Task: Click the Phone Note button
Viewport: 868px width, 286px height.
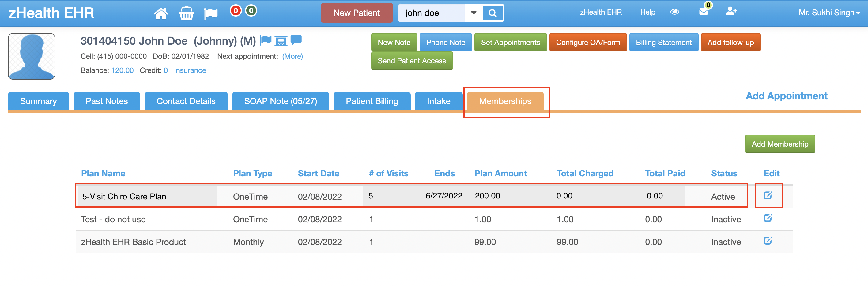Action: (445, 43)
